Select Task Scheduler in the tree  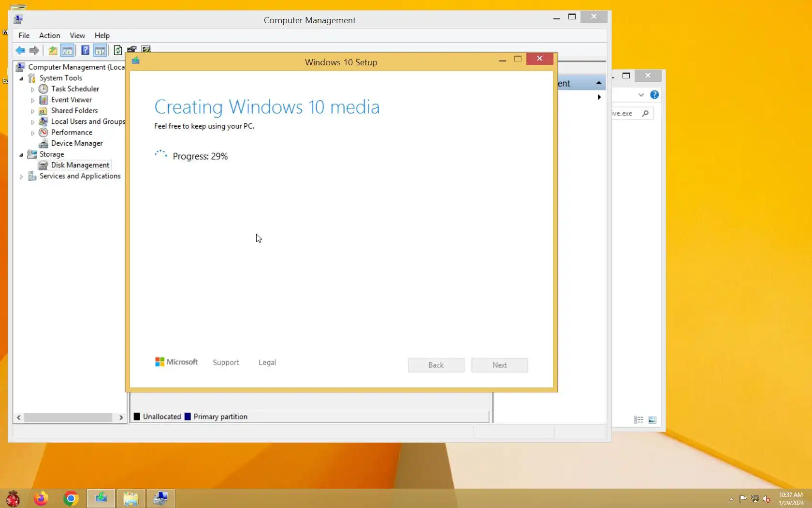75,89
